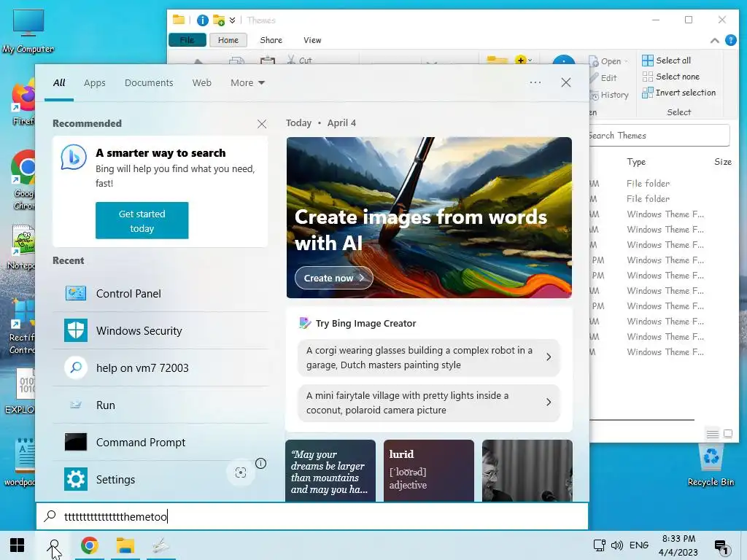
Task: Expand the More dropdown in search panel
Action: [247, 83]
